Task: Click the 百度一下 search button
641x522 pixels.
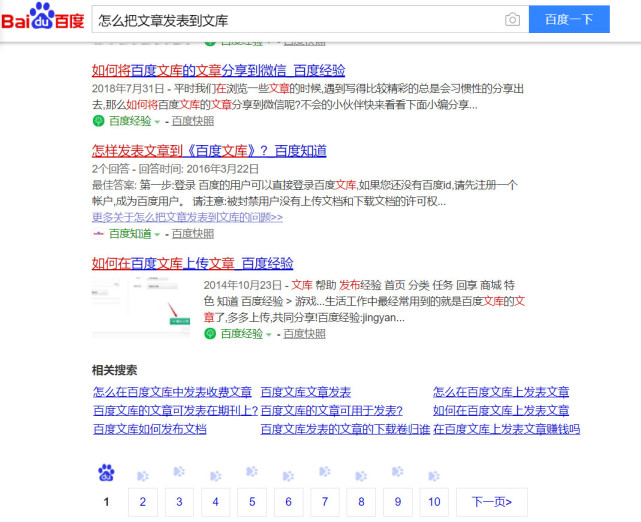Action: (569, 19)
